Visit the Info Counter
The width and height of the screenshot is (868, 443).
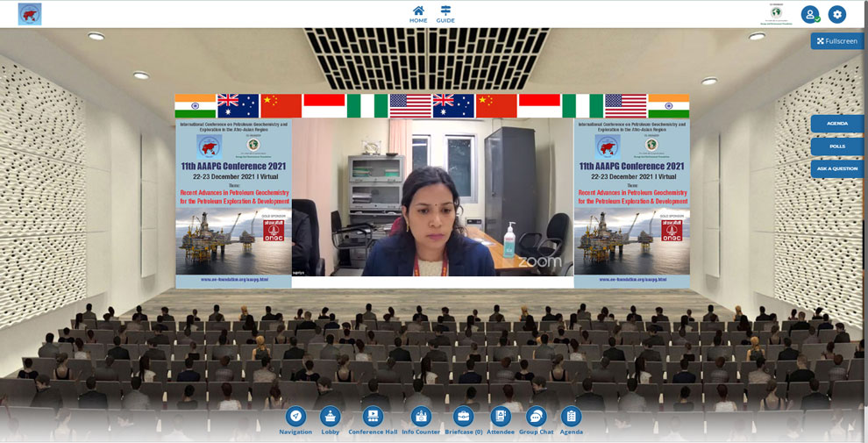pyautogui.click(x=421, y=421)
